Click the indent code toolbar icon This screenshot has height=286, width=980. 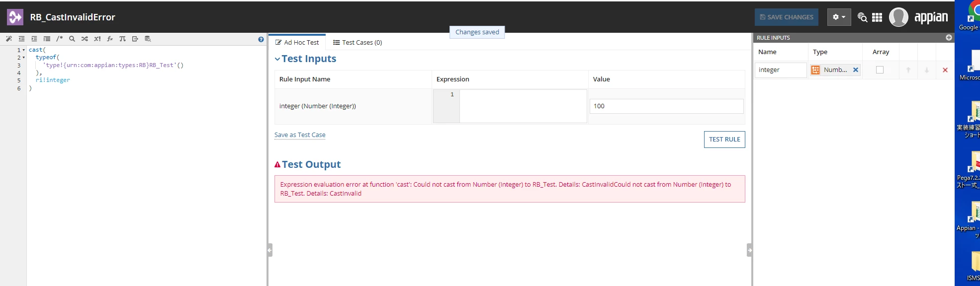pos(34,39)
